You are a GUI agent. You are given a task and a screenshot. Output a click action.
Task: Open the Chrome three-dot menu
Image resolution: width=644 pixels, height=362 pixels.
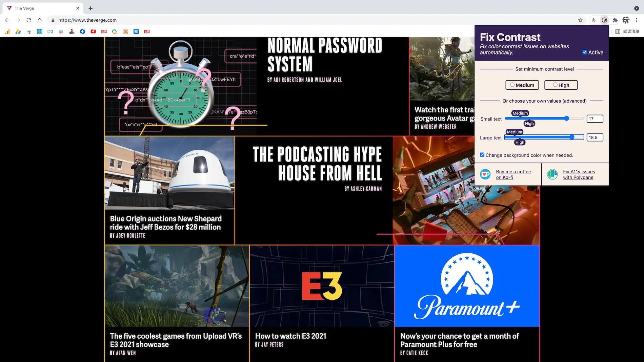(x=637, y=20)
